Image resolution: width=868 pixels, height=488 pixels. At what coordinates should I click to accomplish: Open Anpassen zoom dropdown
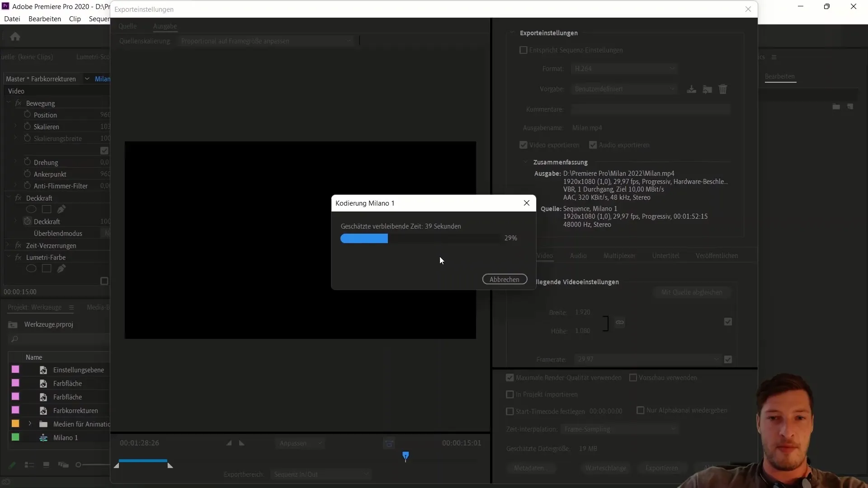[x=300, y=443]
